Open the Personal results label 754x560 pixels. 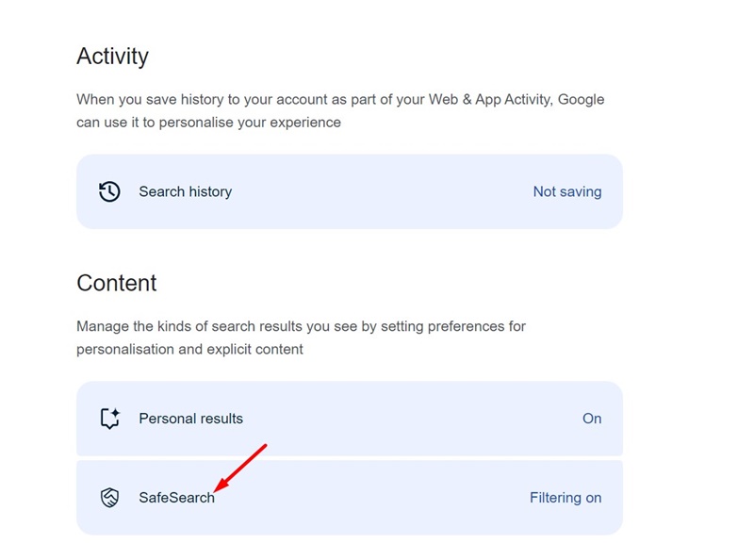coord(191,418)
